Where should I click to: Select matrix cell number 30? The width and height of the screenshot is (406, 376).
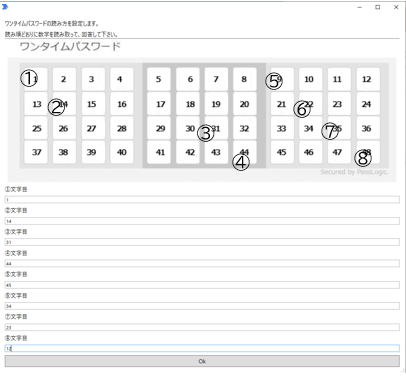coord(188,128)
